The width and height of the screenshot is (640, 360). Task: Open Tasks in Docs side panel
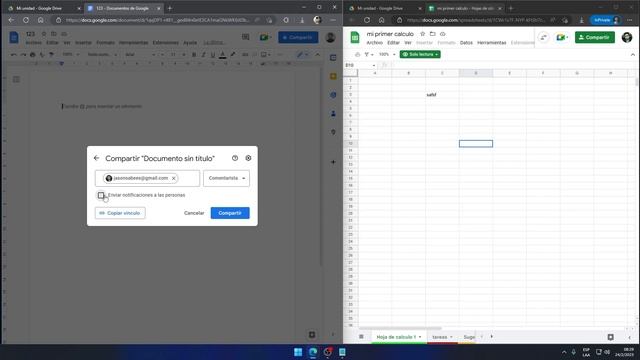click(333, 95)
